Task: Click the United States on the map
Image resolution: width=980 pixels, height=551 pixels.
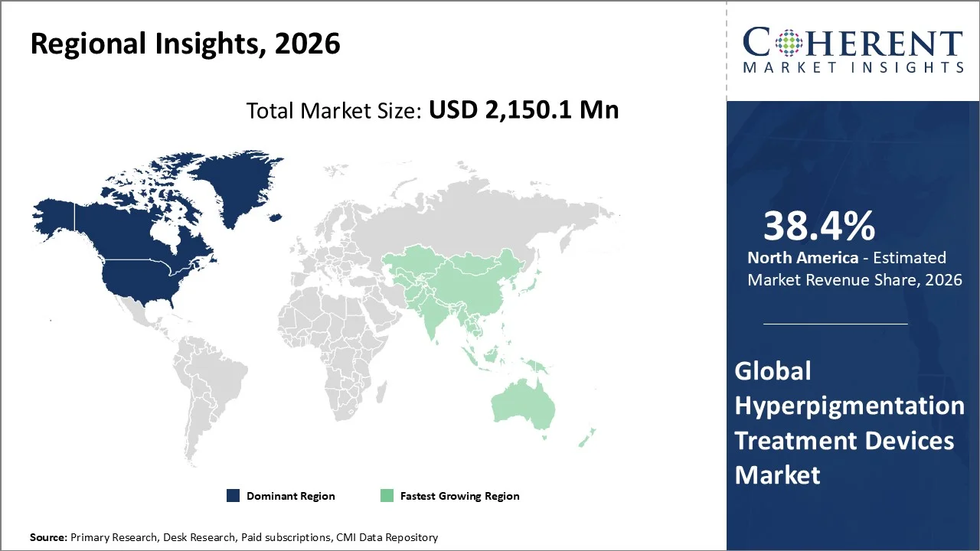Action: [142, 282]
